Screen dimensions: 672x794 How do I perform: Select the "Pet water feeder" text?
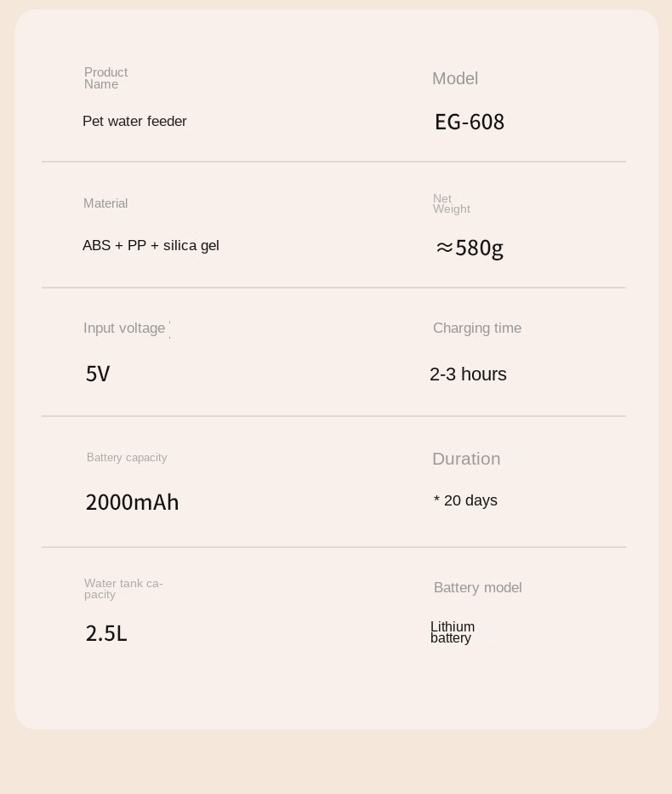click(134, 122)
